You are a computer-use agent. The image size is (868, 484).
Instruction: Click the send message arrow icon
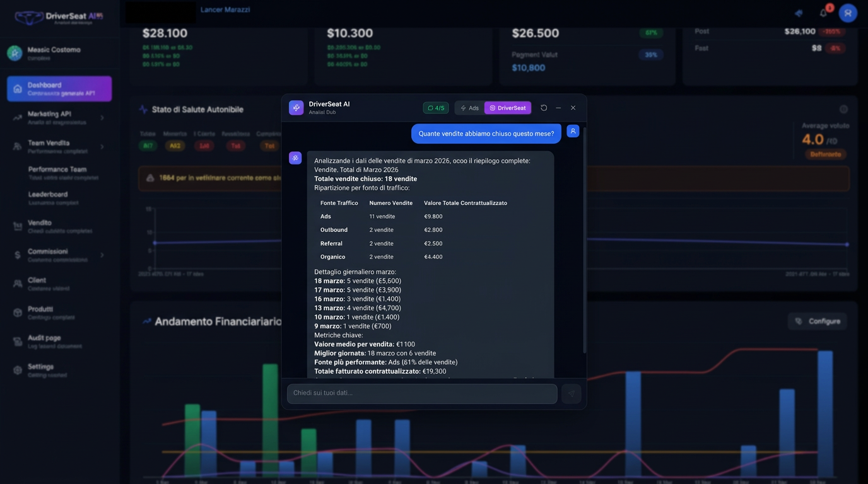coord(571,393)
